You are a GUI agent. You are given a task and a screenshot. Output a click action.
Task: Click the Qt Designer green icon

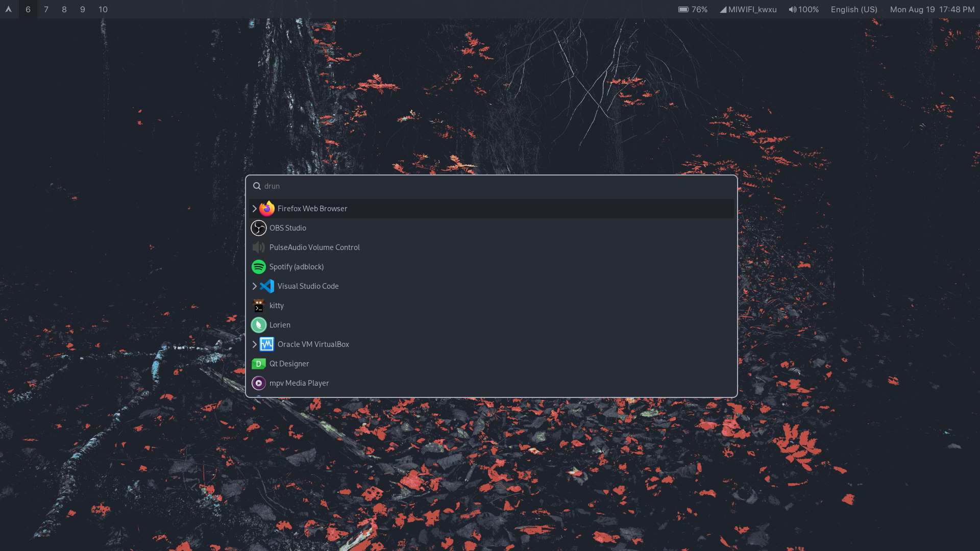(x=259, y=364)
